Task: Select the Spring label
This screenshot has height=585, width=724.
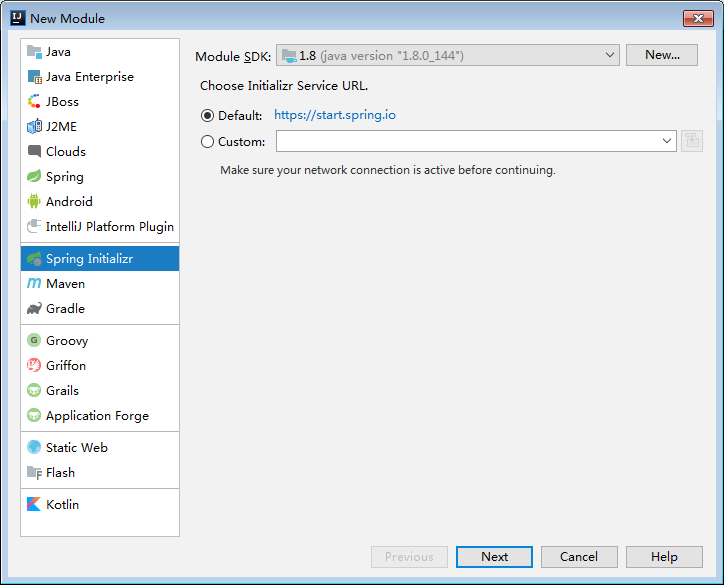Action: 65,177
